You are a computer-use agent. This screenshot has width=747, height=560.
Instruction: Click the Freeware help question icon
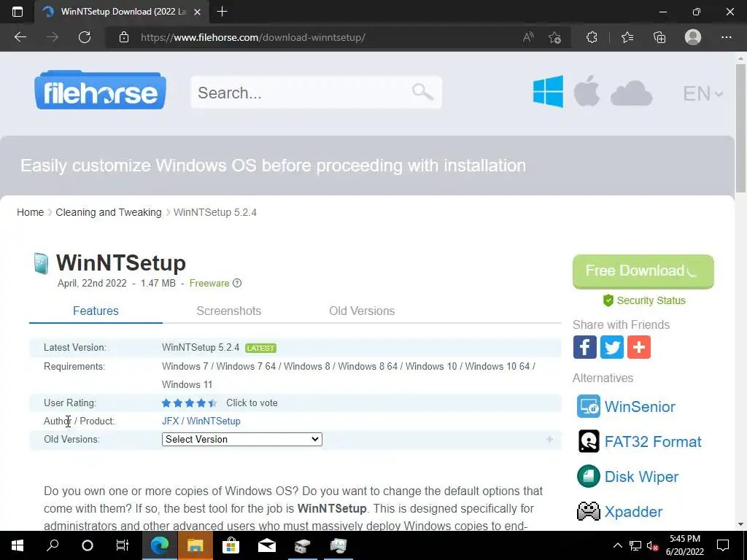(x=237, y=283)
